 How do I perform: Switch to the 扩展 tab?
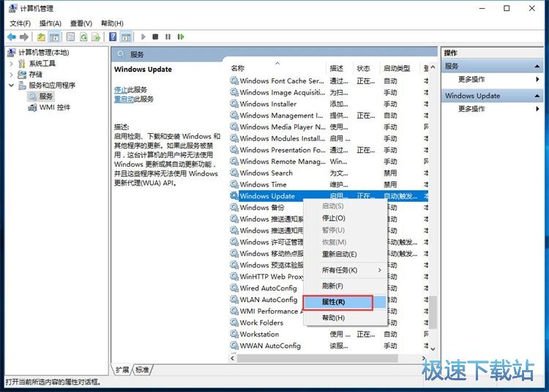tap(122, 370)
